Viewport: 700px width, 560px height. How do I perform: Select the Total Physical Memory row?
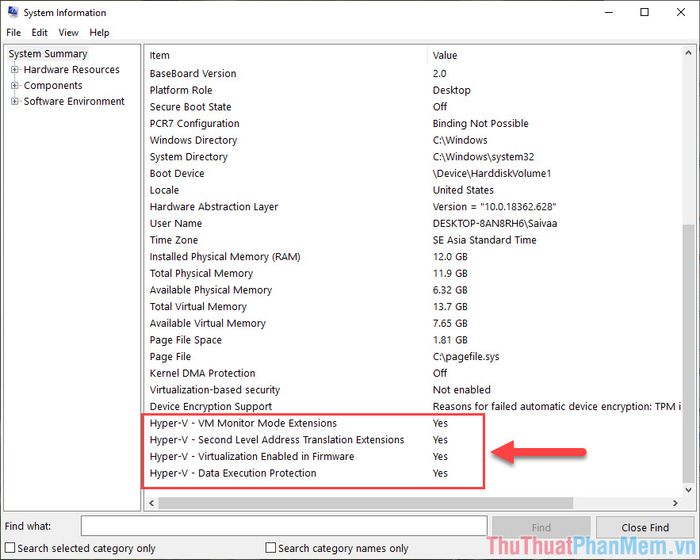pos(415,273)
